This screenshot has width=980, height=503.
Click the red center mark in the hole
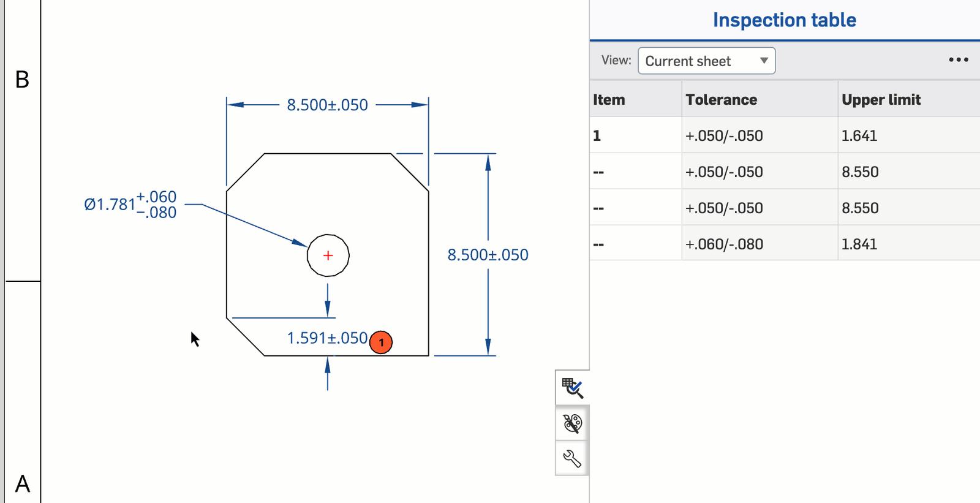pos(328,255)
